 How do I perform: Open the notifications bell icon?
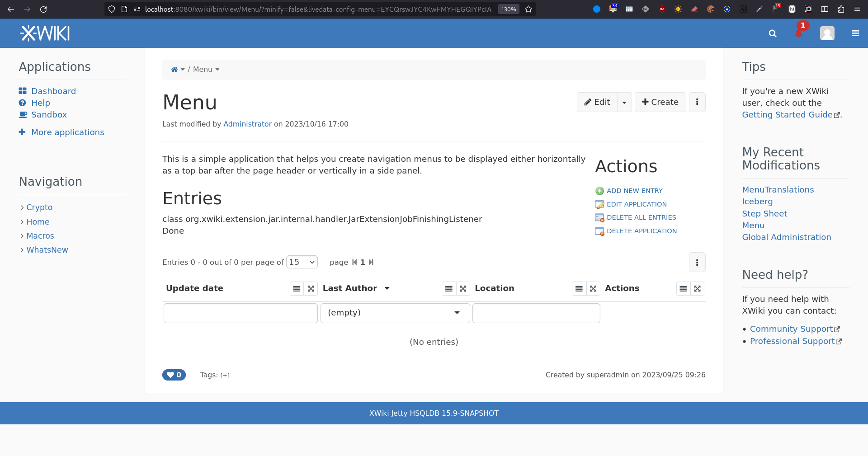tap(799, 33)
